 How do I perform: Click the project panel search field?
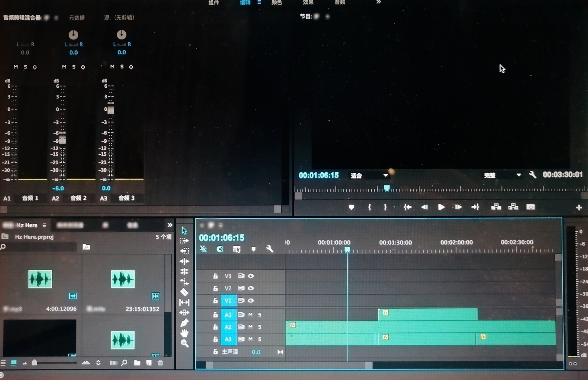pos(41,247)
